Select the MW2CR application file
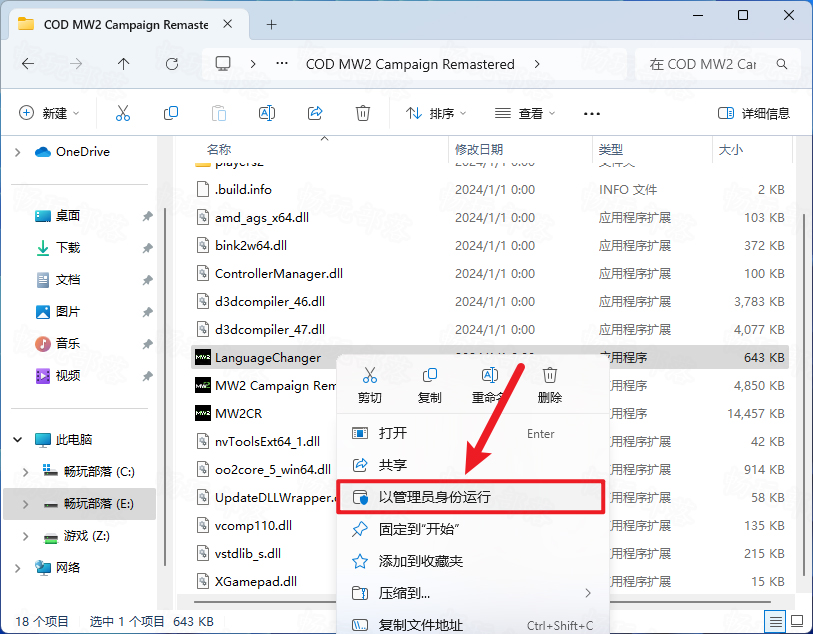813x634 pixels. pyautogui.click(x=238, y=414)
